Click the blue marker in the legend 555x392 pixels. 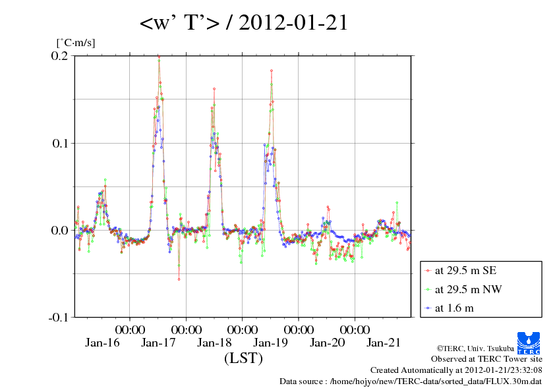click(428, 308)
